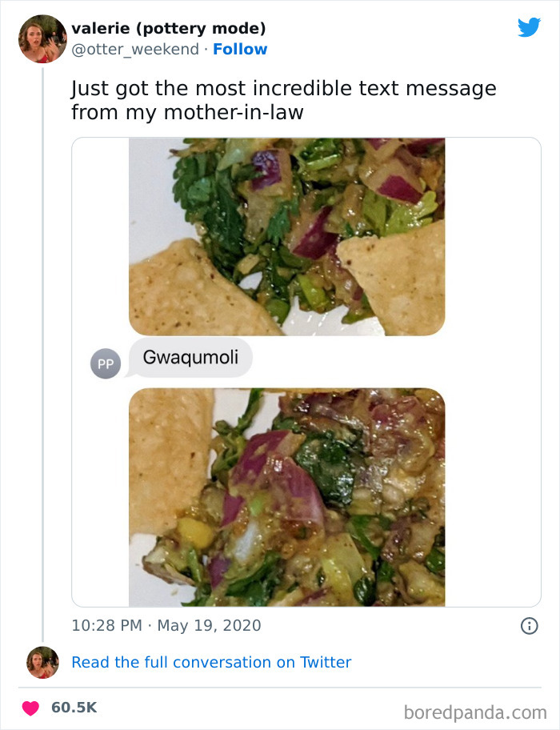
Task: Open the full conversation on Twitter
Action: tap(211, 662)
